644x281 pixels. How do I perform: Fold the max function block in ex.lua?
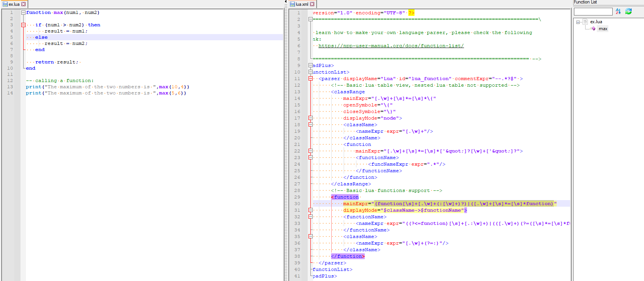23,12
